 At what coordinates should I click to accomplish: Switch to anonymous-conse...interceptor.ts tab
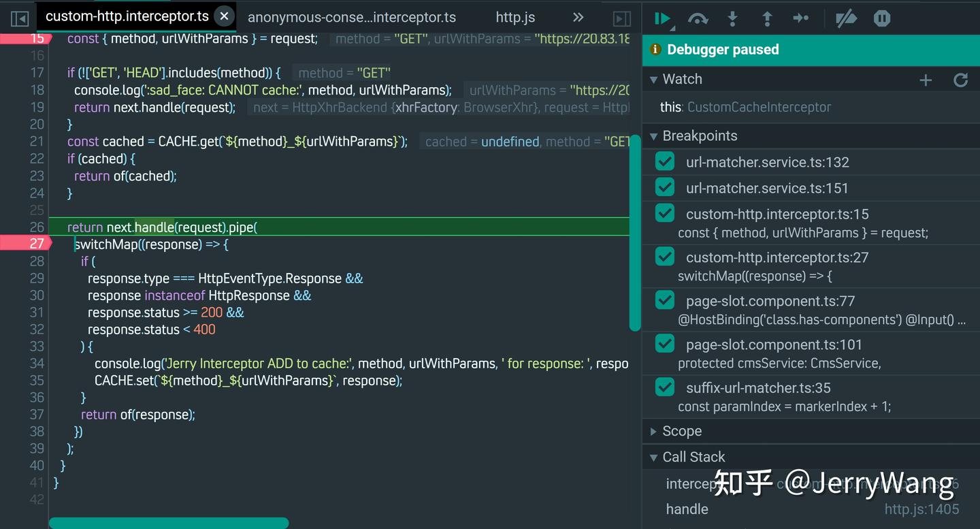click(352, 18)
